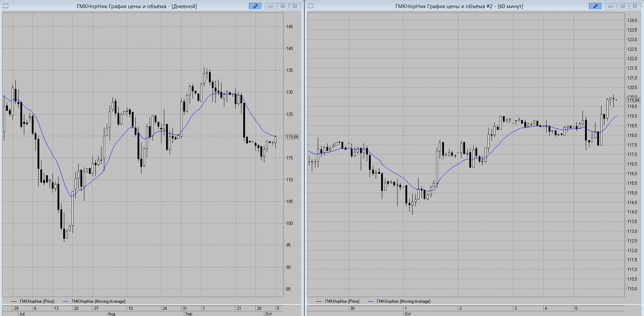
Task: Click the Sep month label on the daily time axis
Action: (x=189, y=314)
